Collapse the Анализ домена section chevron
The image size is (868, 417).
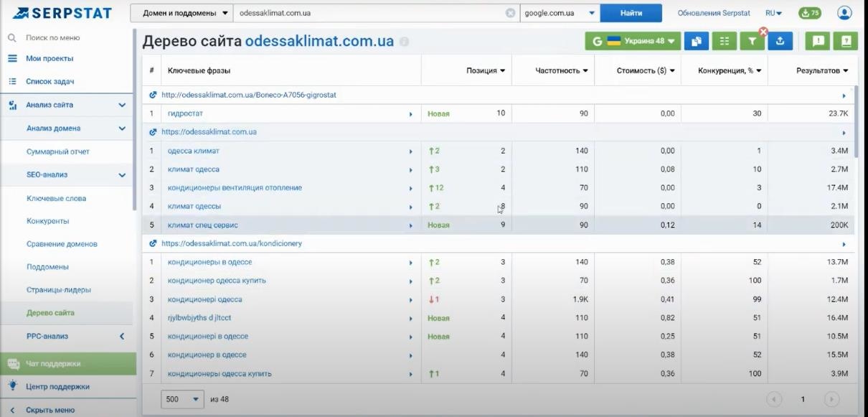point(122,128)
